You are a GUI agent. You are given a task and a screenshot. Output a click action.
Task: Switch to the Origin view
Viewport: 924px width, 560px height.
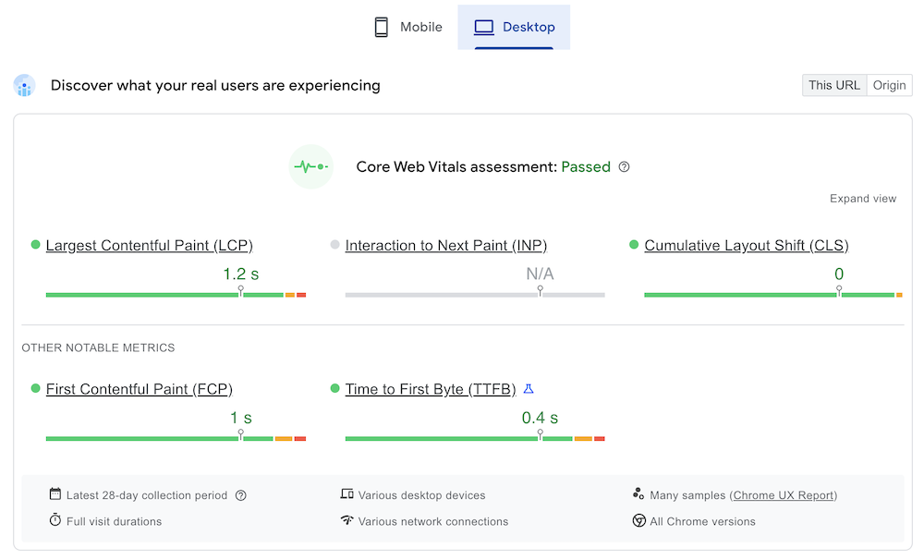coord(889,85)
